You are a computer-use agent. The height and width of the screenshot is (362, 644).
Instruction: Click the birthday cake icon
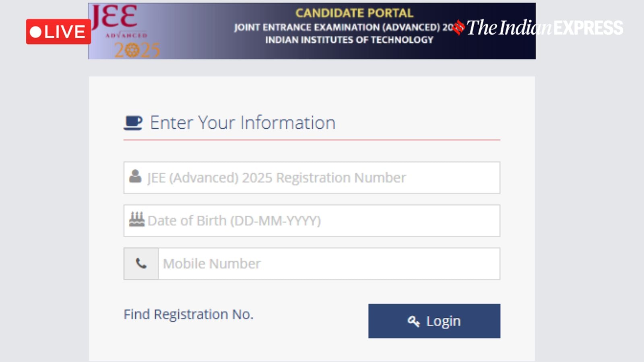[136, 219]
